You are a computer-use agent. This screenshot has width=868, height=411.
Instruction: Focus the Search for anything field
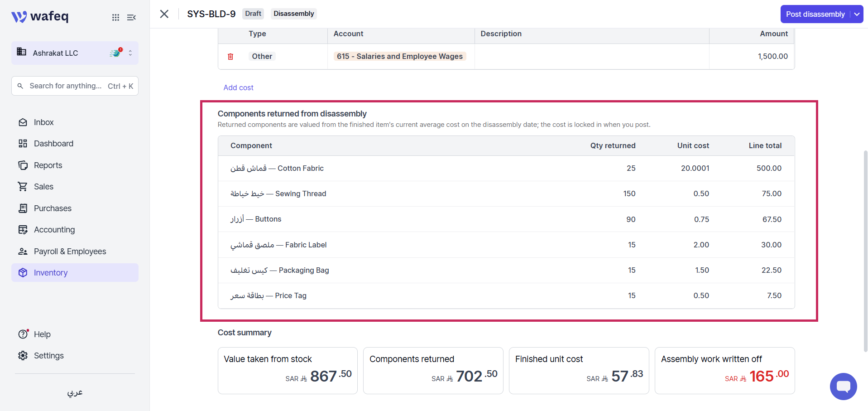75,86
